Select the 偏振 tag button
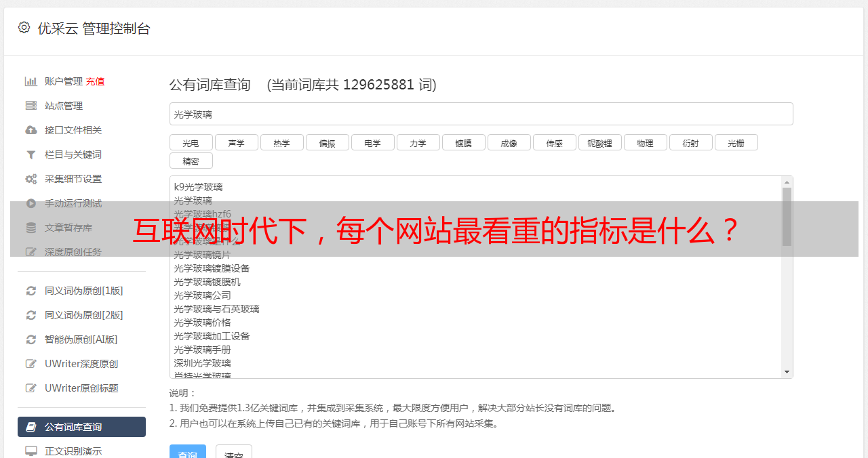 [x=327, y=142]
